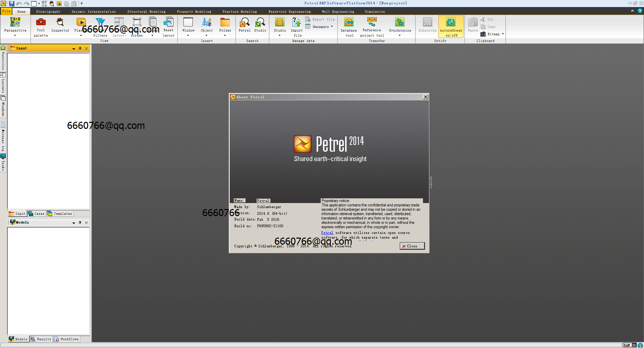Open Studio search
The width and height of the screenshot is (644, 348).
260,25
